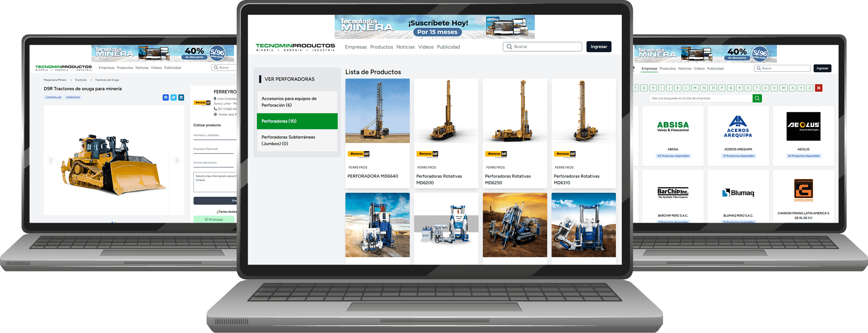Screen dimensions: 868x333
Task: Click Empresa (Opcional) field
Action: click(x=214, y=149)
